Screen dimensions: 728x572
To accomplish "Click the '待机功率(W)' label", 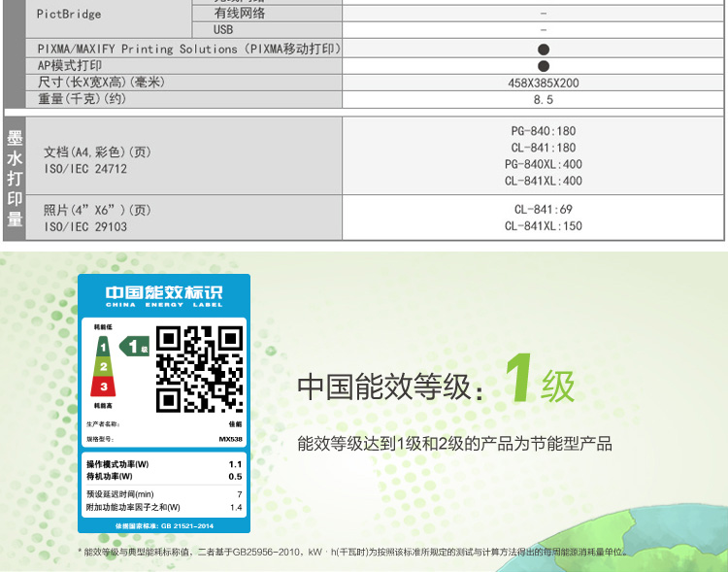I will coord(110,476).
